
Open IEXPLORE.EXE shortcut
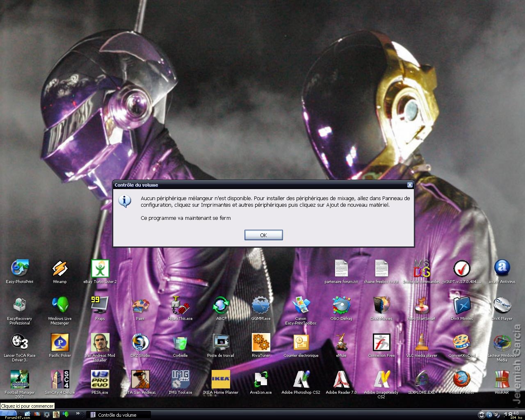[x=421, y=382]
